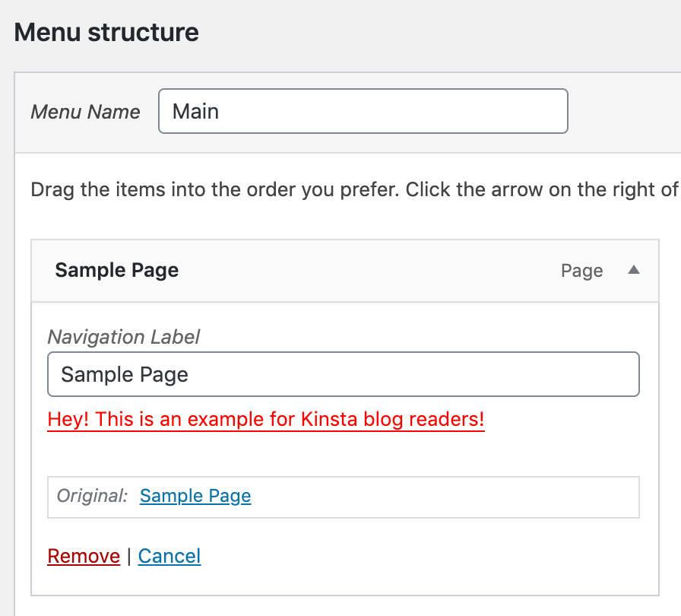
Task: Click the Navigation Label heading
Action: (122, 337)
